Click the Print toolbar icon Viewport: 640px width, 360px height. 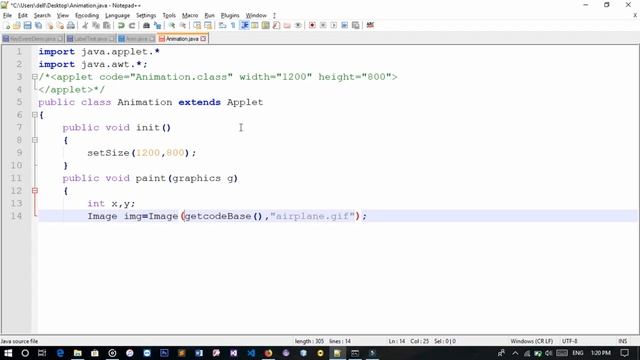(x=71, y=25)
